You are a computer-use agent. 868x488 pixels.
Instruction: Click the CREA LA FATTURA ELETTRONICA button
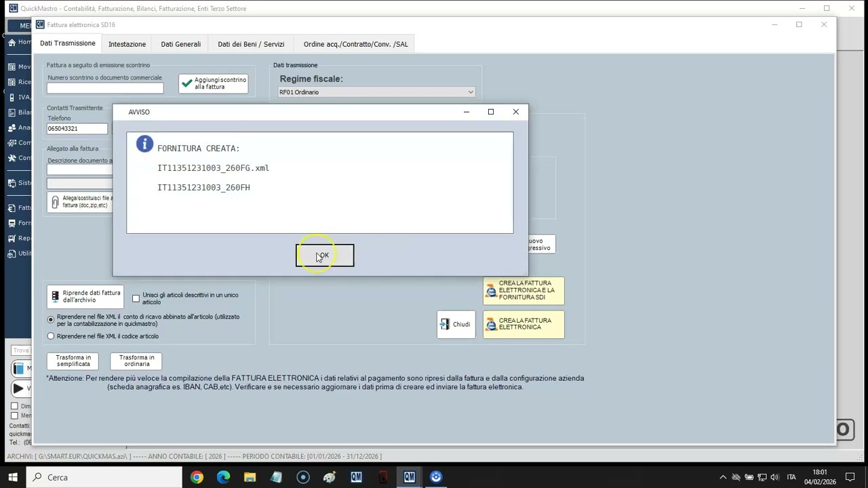point(524,324)
